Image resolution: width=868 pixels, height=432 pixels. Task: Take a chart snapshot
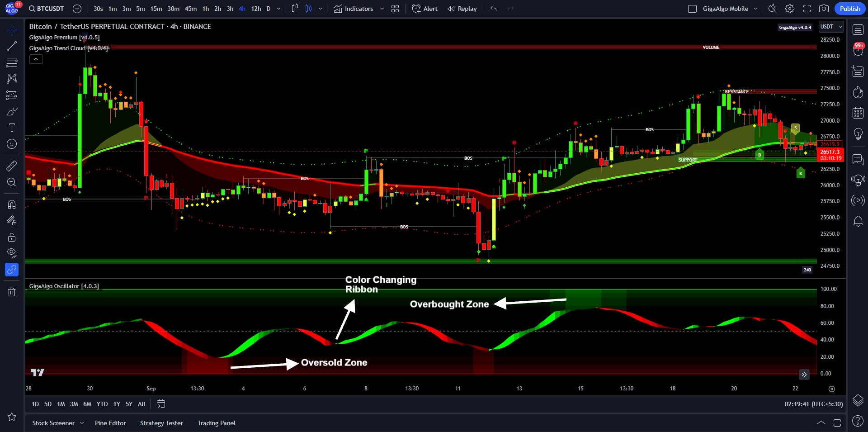[824, 9]
